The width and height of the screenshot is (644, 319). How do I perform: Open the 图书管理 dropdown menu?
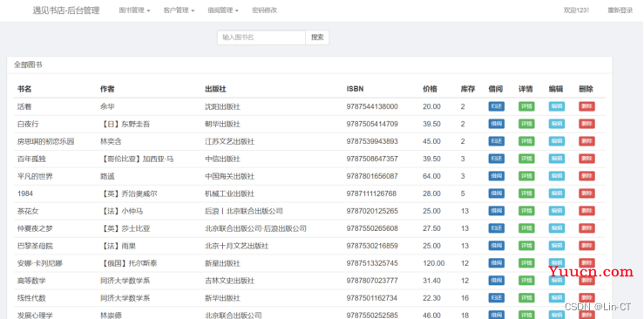click(x=134, y=10)
